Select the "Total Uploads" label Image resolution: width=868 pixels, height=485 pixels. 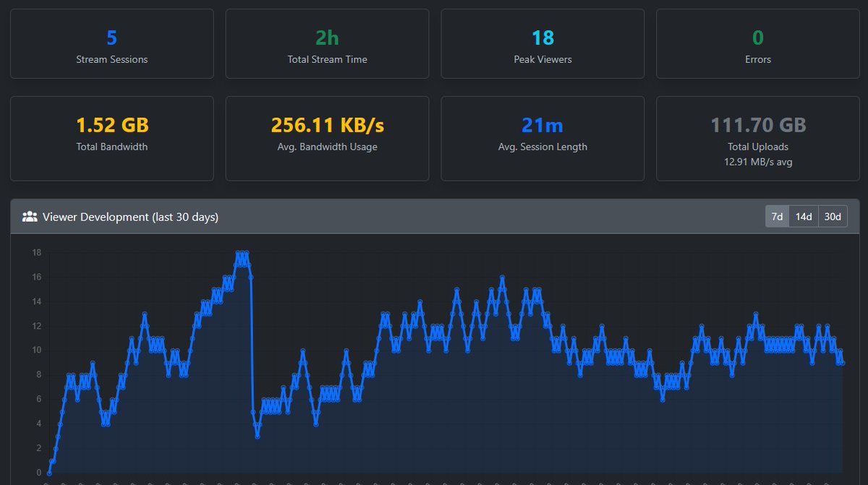click(x=758, y=147)
